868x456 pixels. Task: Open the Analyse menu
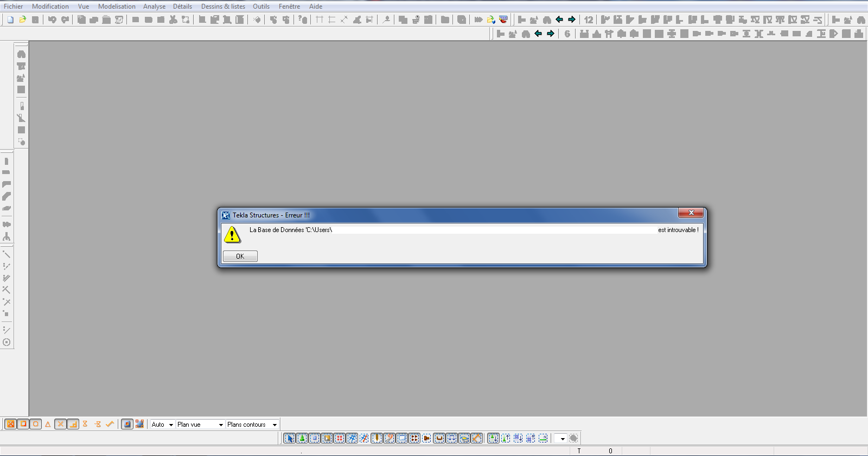155,7
